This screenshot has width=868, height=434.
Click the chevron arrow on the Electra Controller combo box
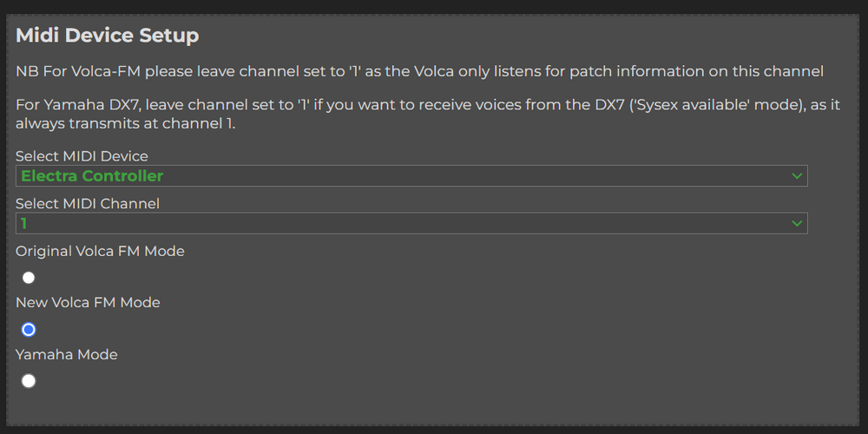[797, 176]
